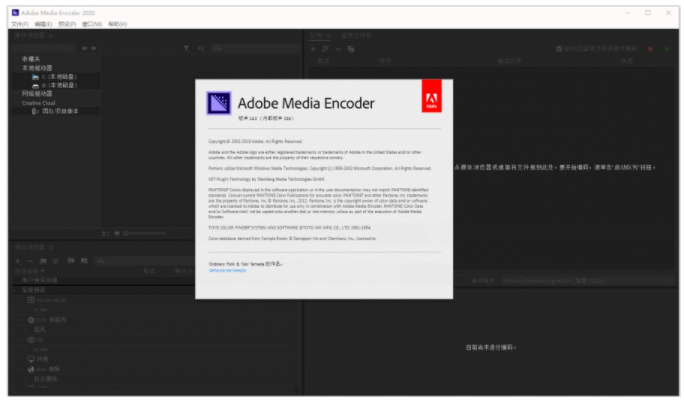
Task: Click the 输出文件 column header
Action: click(510, 61)
